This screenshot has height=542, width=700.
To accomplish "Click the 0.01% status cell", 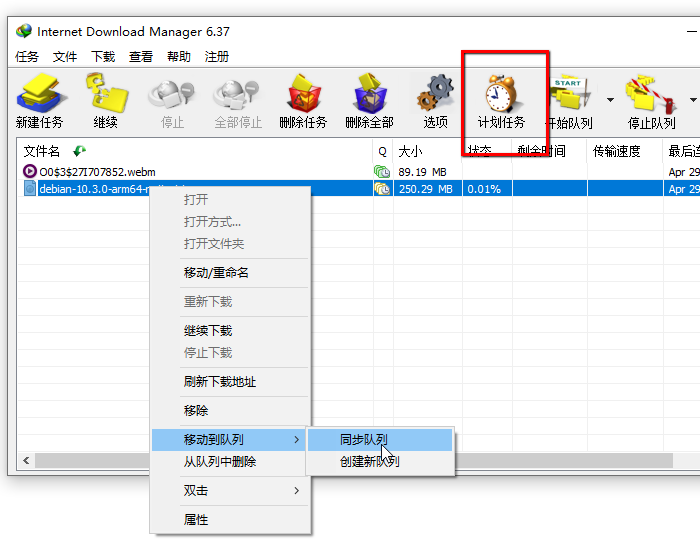I will pyautogui.click(x=484, y=189).
